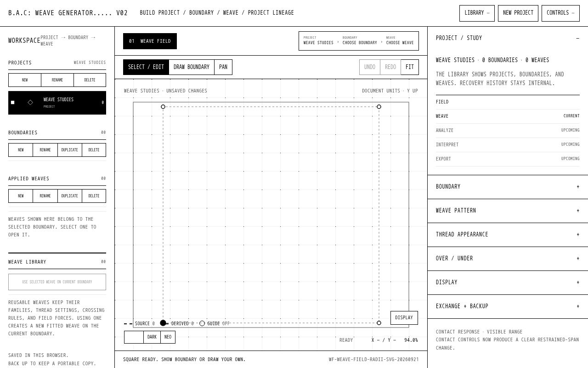Click the dashed Source marker in legend
The image size is (588, 368).
point(128,324)
